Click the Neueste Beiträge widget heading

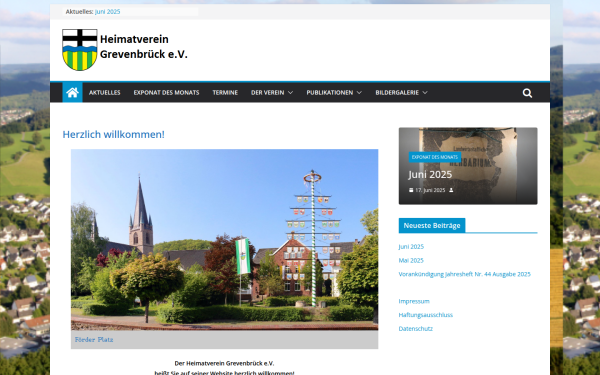(x=432, y=226)
